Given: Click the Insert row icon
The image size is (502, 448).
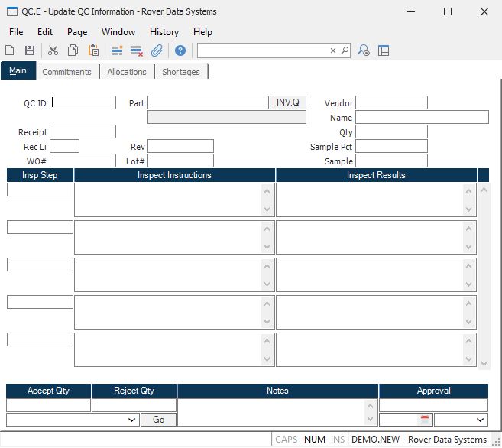Looking at the screenshot, I should point(117,50).
